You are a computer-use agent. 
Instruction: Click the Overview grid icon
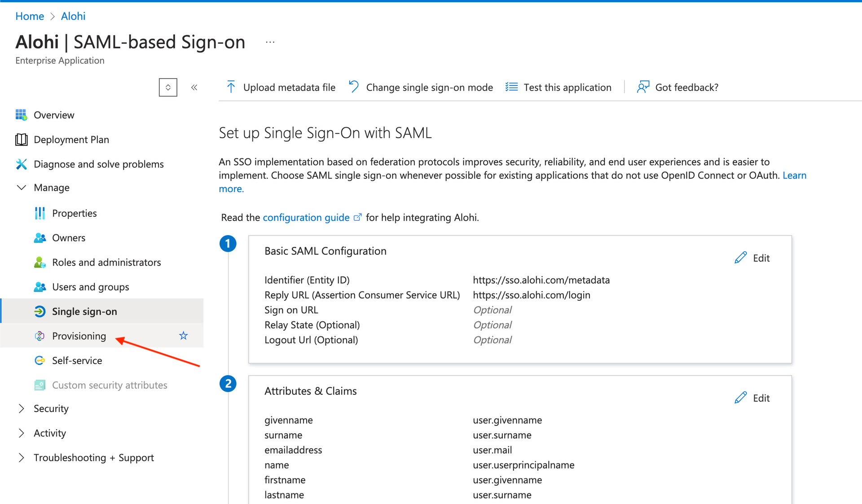[21, 115]
